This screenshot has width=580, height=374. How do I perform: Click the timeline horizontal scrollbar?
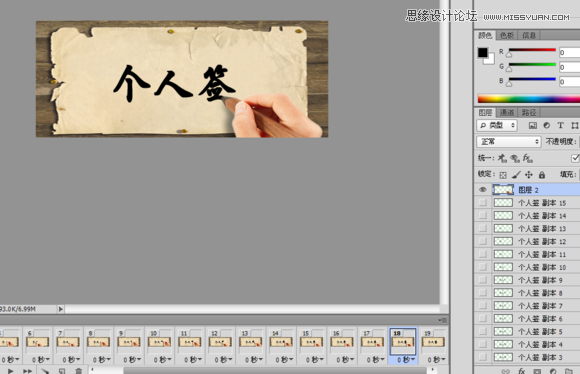point(274,370)
